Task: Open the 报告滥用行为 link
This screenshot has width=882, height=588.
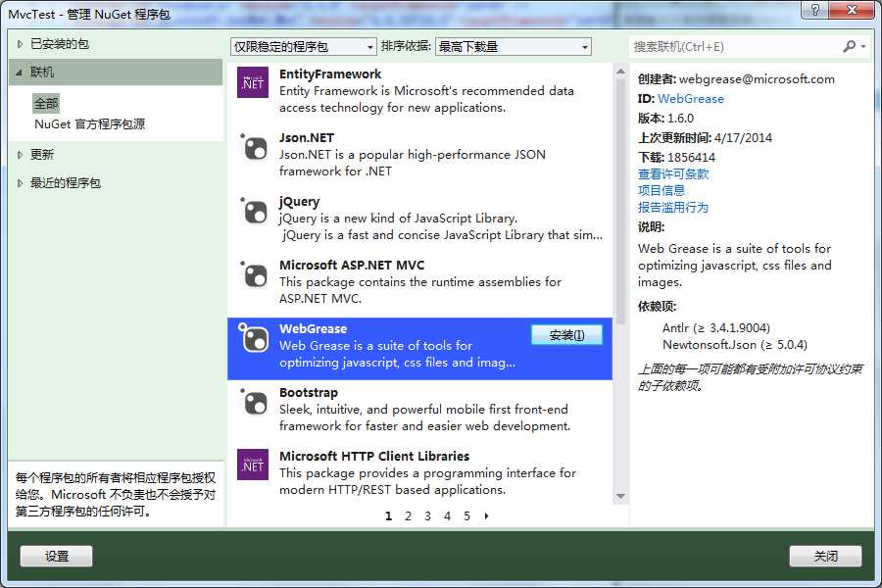Action: point(673,207)
